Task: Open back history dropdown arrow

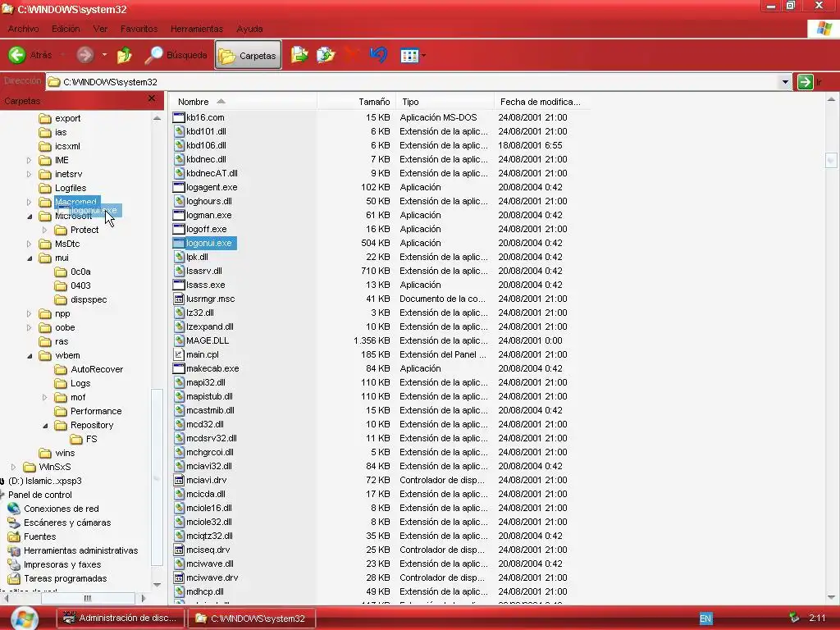Action: point(62,55)
